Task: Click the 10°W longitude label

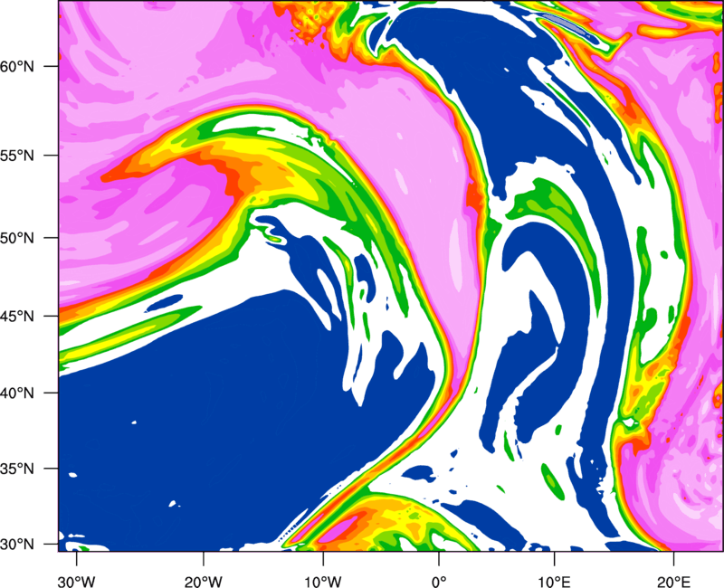Action: pyautogui.click(x=322, y=582)
